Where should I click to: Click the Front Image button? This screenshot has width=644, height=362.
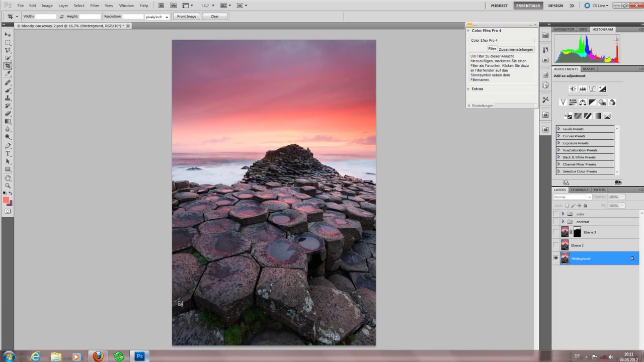click(x=187, y=17)
